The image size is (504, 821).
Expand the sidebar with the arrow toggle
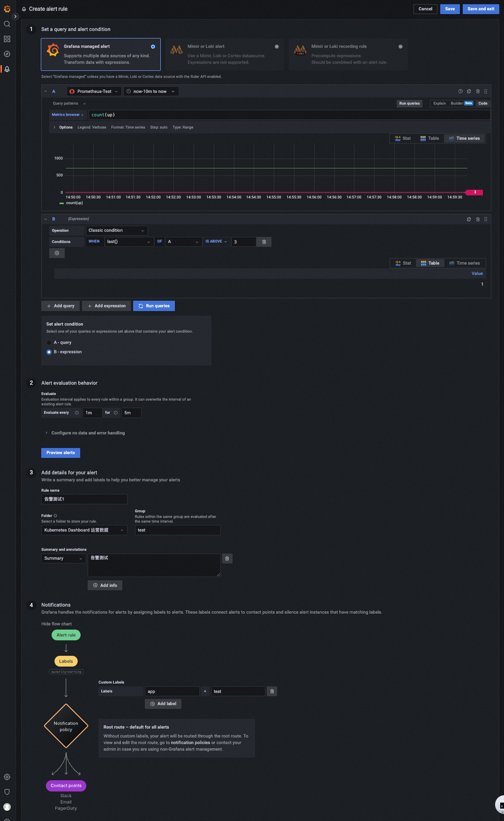15,16
